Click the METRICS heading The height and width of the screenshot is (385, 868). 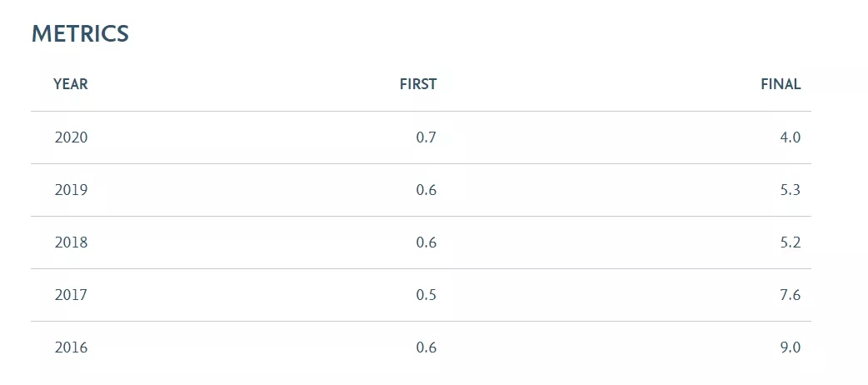pyautogui.click(x=80, y=34)
